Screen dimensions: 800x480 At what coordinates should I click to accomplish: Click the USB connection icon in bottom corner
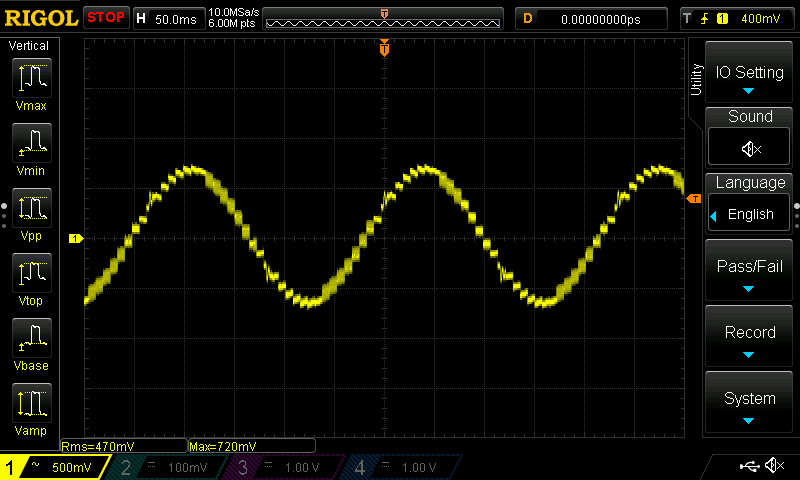pos(749,465)
